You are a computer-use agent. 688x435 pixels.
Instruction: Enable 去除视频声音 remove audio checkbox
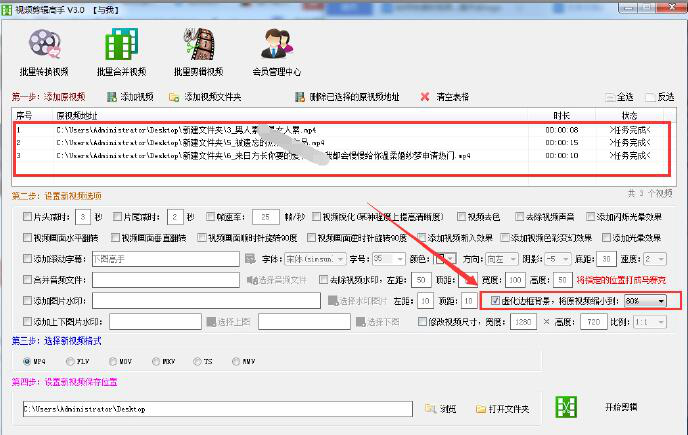coord(520,216)
